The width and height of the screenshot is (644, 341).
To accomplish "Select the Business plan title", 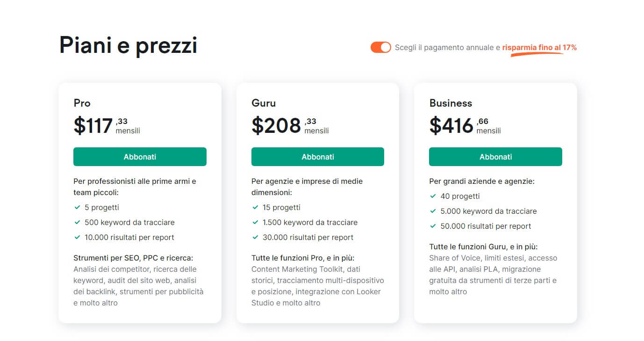I will tap(450, 103).
